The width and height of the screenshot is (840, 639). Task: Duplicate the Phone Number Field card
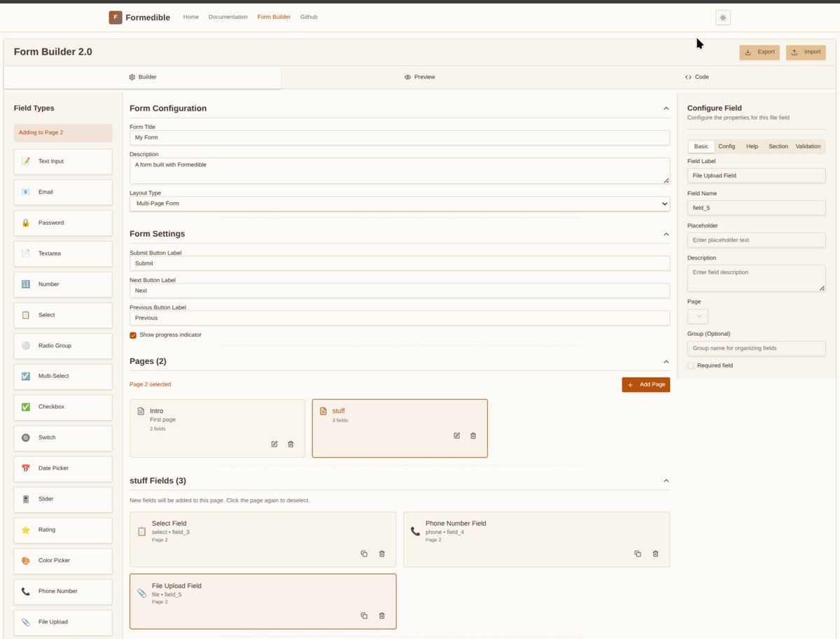tap(638, 554)
